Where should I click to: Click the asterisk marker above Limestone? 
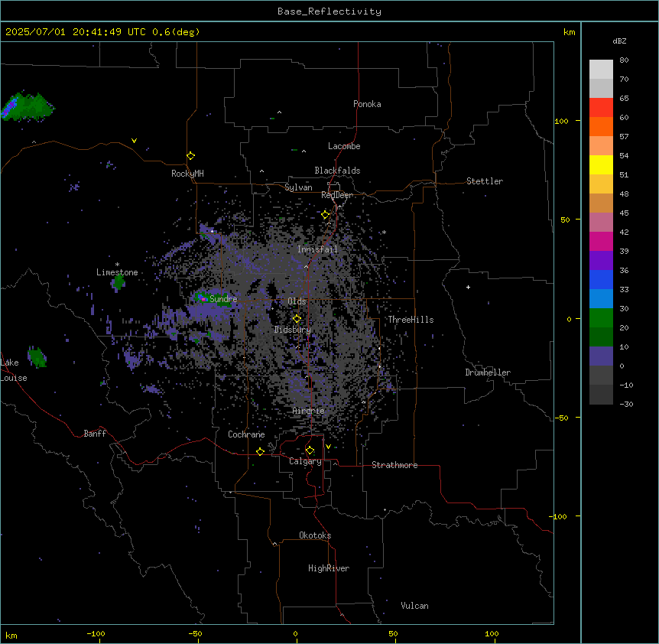(x=117, y=265)
